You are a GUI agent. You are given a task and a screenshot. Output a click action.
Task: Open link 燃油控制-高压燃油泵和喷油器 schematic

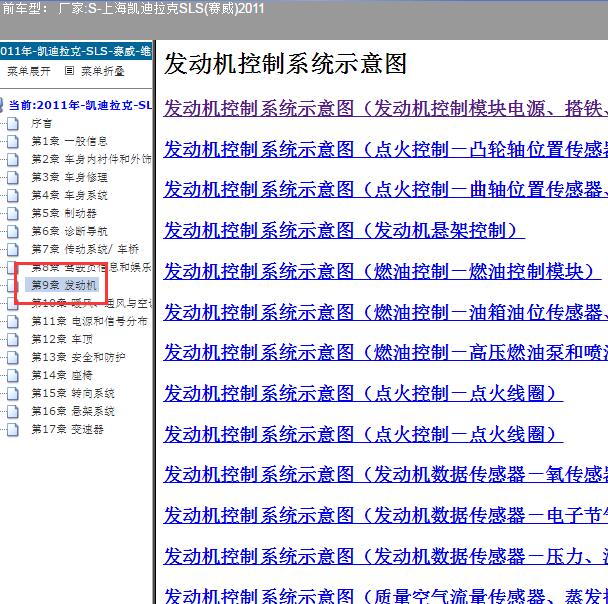pos(385,353)
